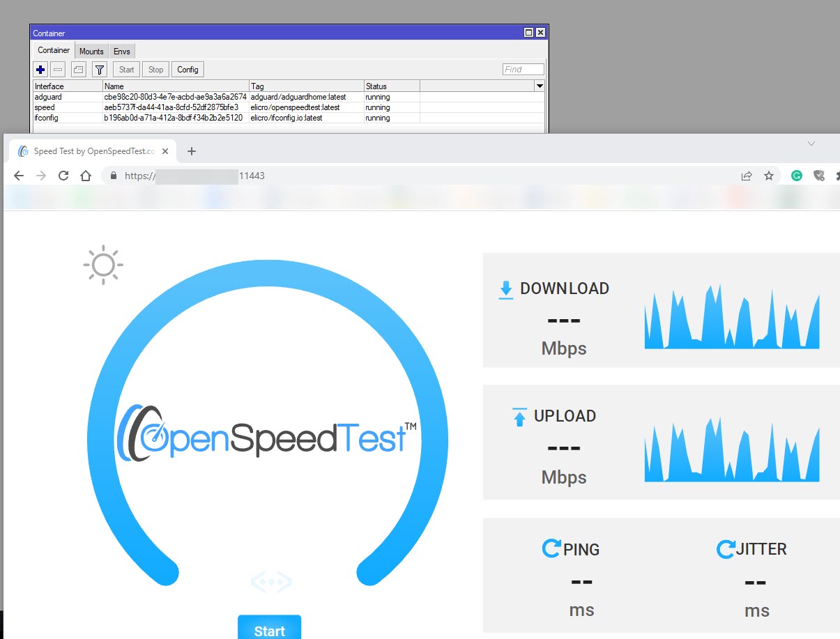Click Start in the Container toolbar
The image size is (840, 639).
coord(126,70)
